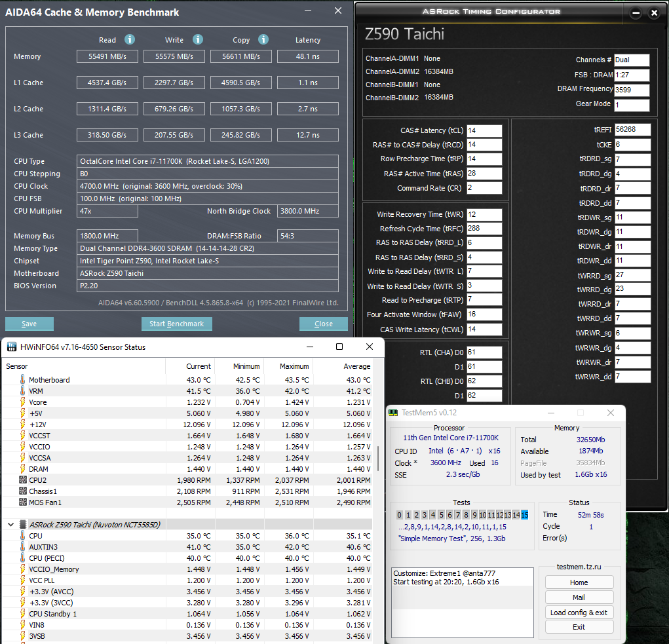Click the RAS# Active Time (tRAS) field
Viewport: 669px width, 644px height.
click(484, 173)
